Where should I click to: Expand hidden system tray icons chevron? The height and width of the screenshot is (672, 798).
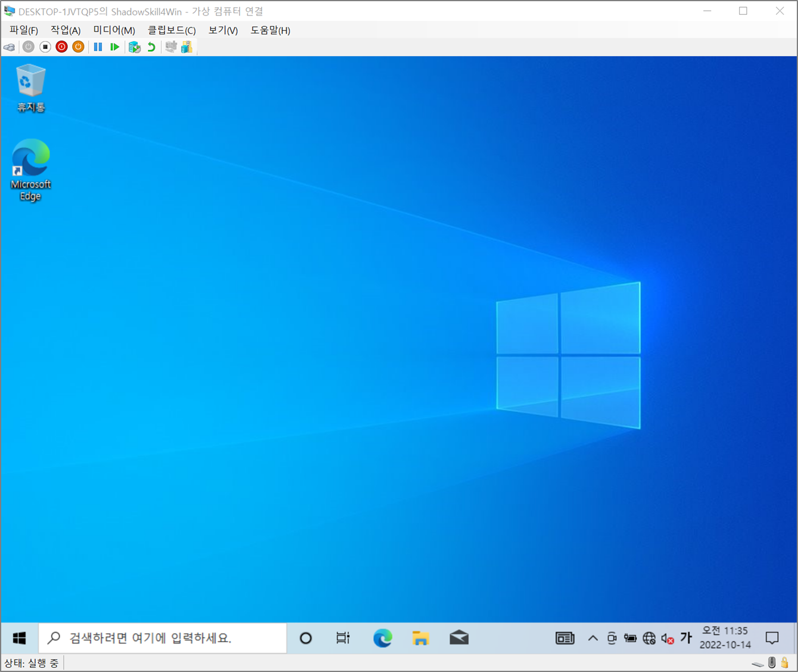(x=593, y=639)
